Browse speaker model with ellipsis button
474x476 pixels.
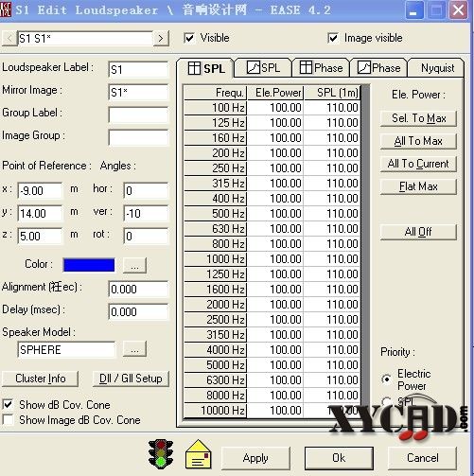click(134, 349)
